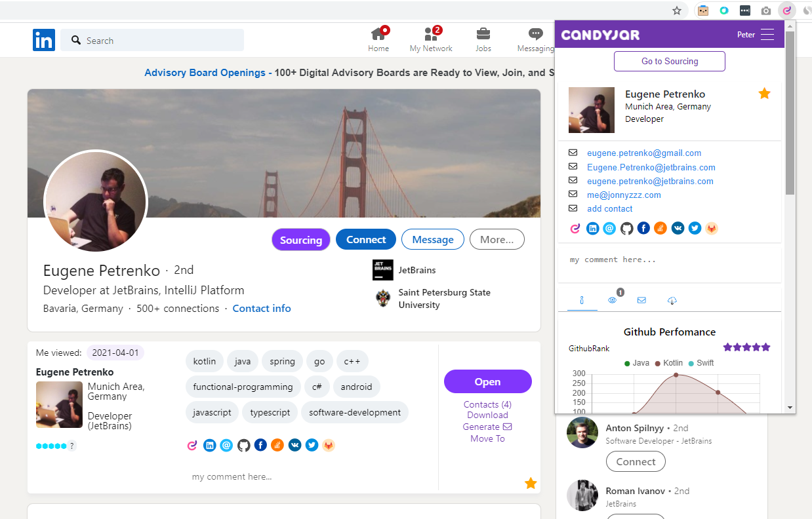This screenshot has height=519, width=812.
Task: Click the camera extension icon in browser toolbar
Action: tap(766, 10)
